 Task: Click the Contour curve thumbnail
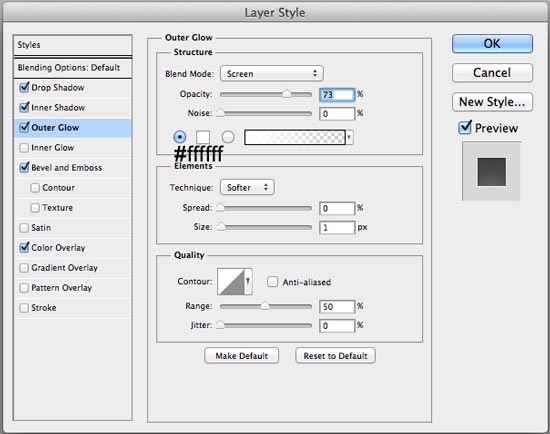pyautogui.click(x=231, y=281)
